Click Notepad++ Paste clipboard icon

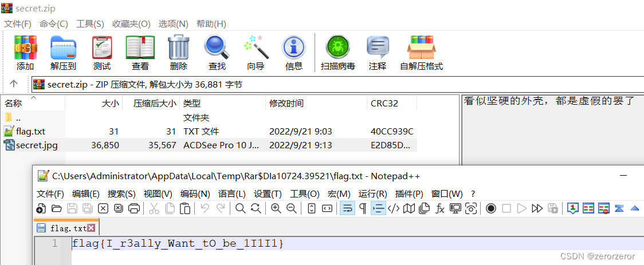click(185, 208)
